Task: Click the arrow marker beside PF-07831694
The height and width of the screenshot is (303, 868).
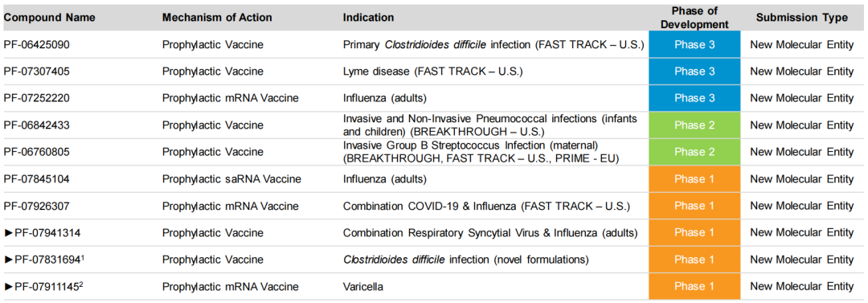Action: click(x=8, y=260)
